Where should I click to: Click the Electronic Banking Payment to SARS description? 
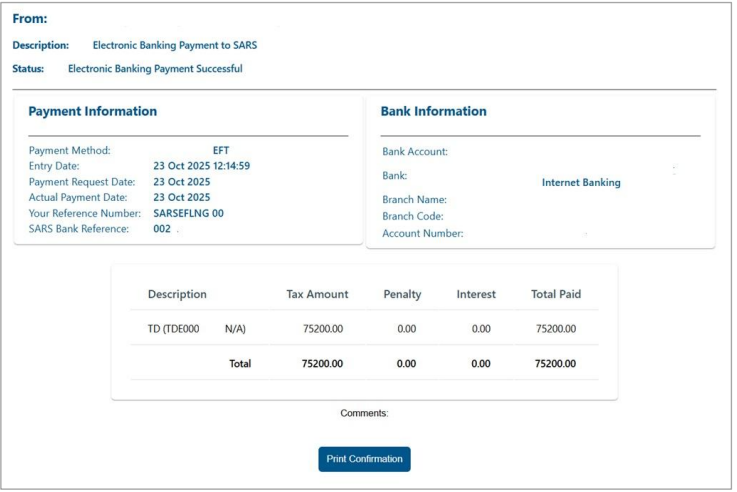[x=174, y=45]
